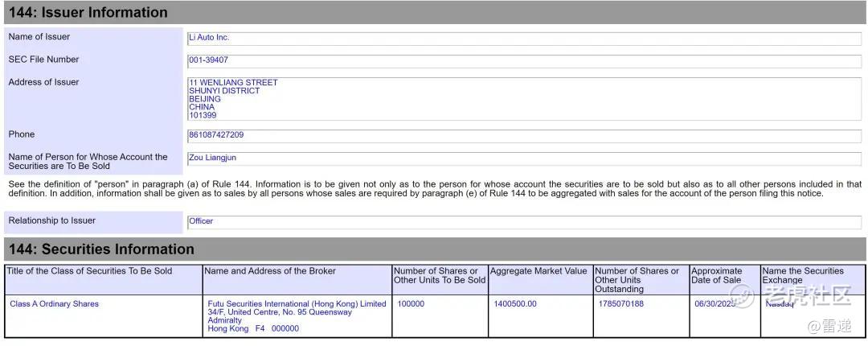Screen dimensions: 868x346
Task: Click the Name of Issuer field
Action: [x=524, y=39]
